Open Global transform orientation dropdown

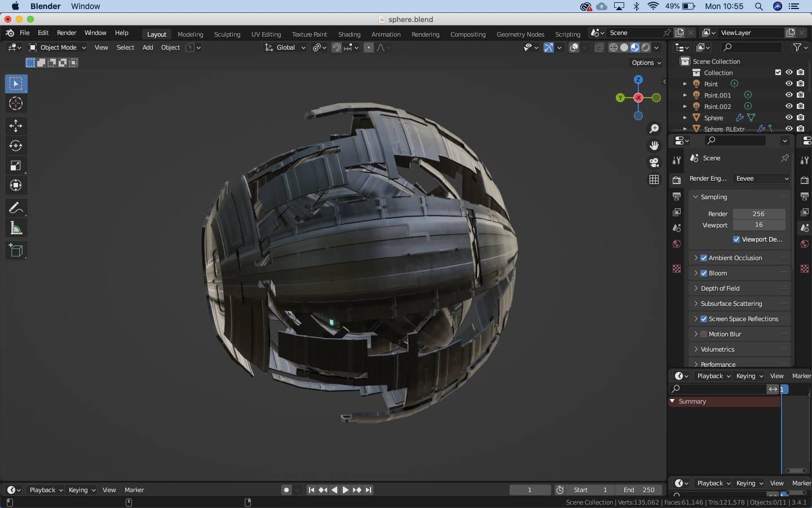(x=285, y=47)
